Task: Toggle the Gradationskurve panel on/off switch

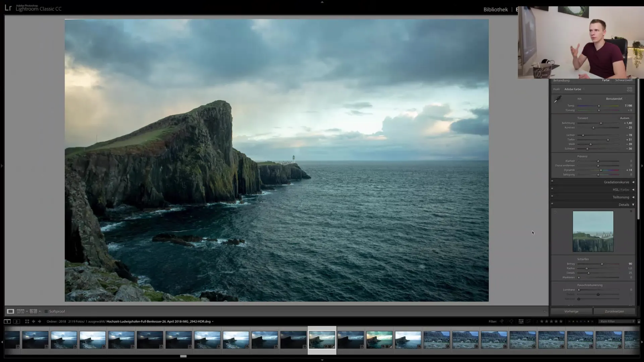Action: [552, 181]
